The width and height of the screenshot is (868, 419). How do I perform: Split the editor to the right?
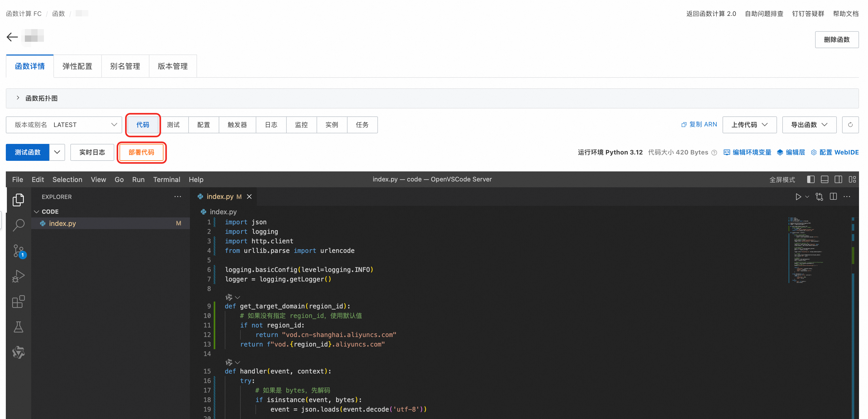833,197
